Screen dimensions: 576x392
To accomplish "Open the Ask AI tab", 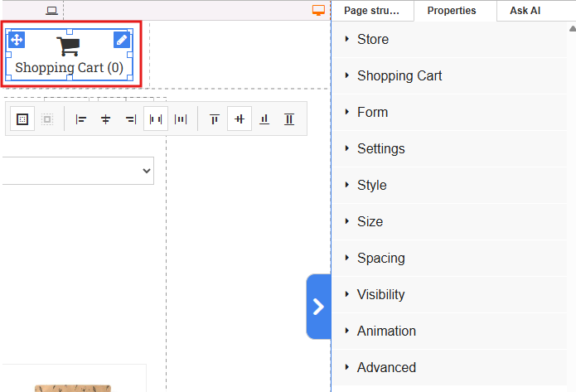I will pyautogui.click(x=525, y=11).
